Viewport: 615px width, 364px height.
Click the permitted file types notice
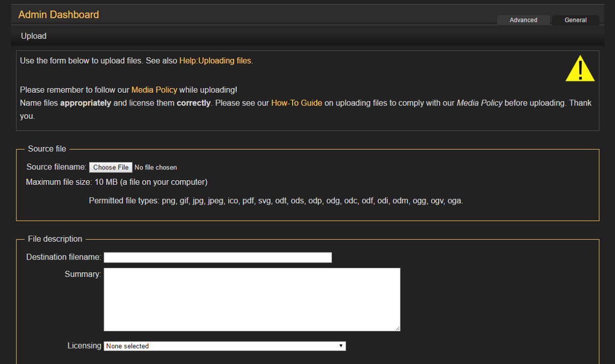pyautogui.click(x=276, y=200)
